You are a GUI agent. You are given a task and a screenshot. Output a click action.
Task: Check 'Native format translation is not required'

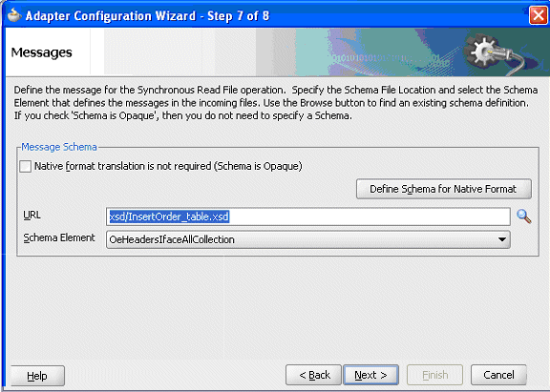25,166
